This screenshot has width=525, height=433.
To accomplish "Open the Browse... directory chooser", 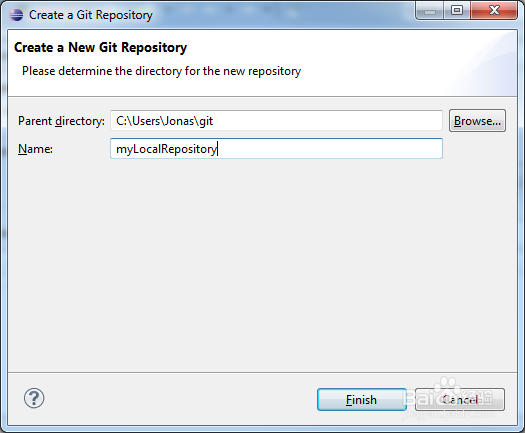I will pyautogui.click(x=477, y=121).
